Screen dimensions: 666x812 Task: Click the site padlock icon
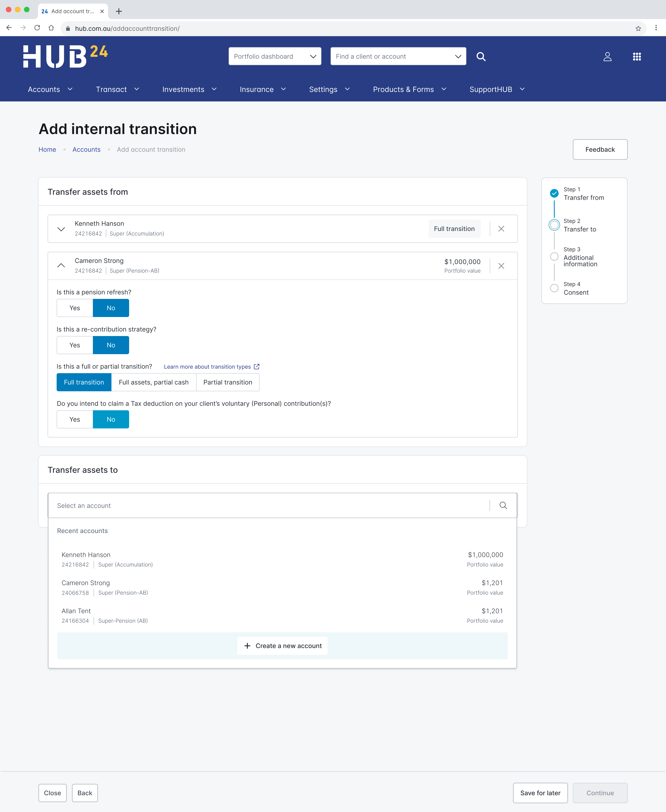[68, 28]
